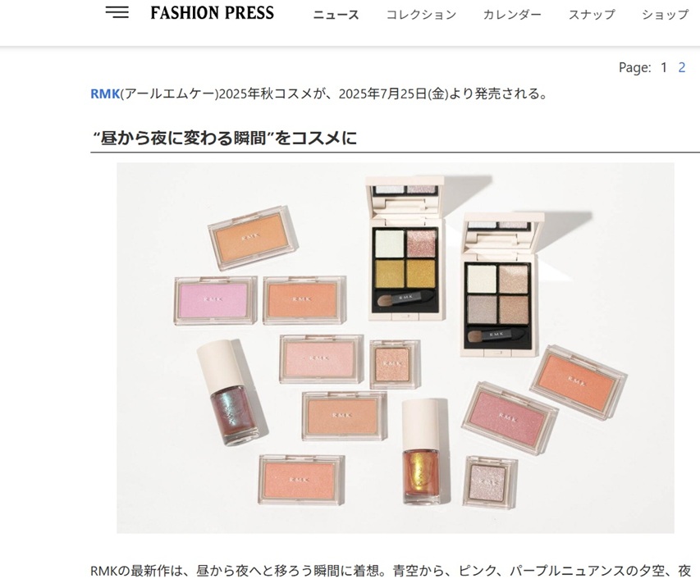Click the section heading about 昼から夜

tap(224, 138)
